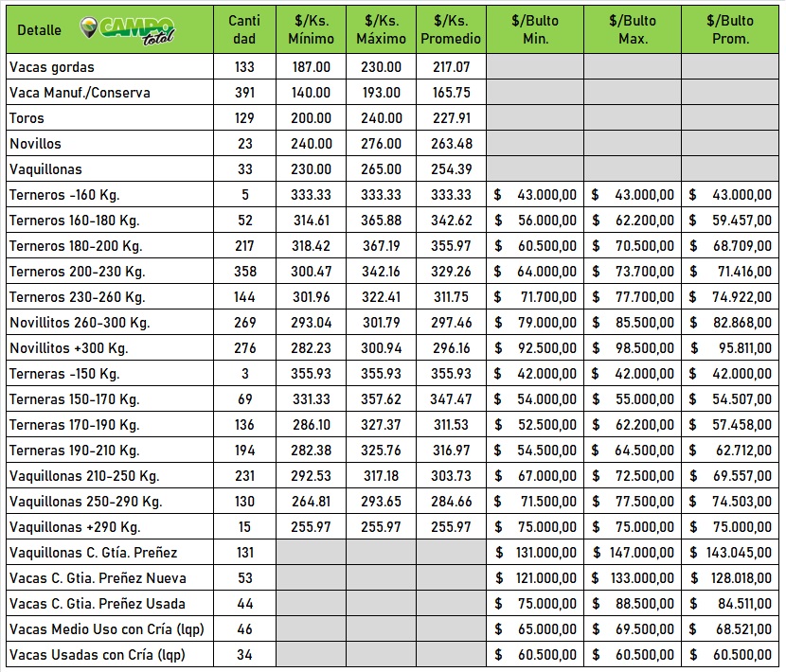Click Novillitos +300 Kg. quantity 276
Screen dimensions: 786x672
244,348
